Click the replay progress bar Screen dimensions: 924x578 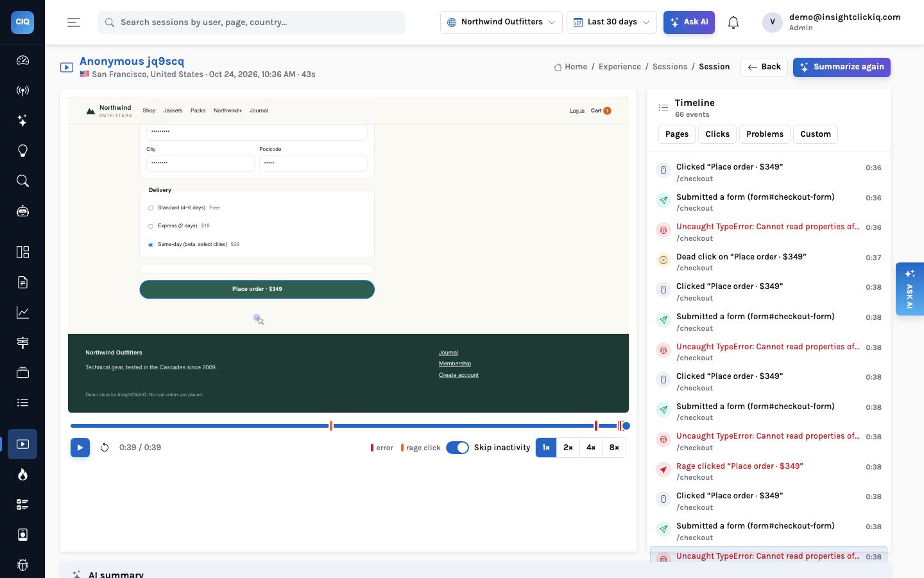point(350,426)
